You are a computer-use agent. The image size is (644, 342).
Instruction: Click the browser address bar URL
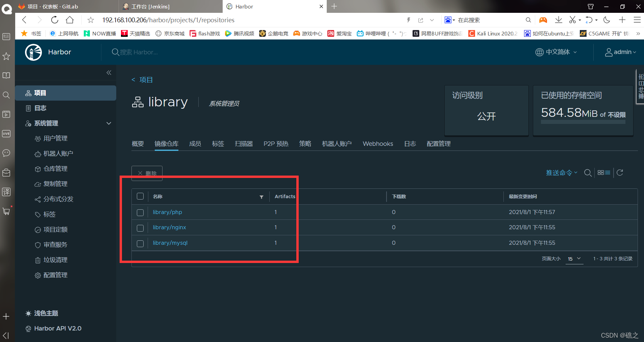(x=168, y=20)
